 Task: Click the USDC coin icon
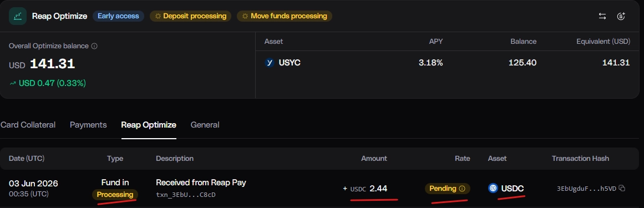pos(493,188)
